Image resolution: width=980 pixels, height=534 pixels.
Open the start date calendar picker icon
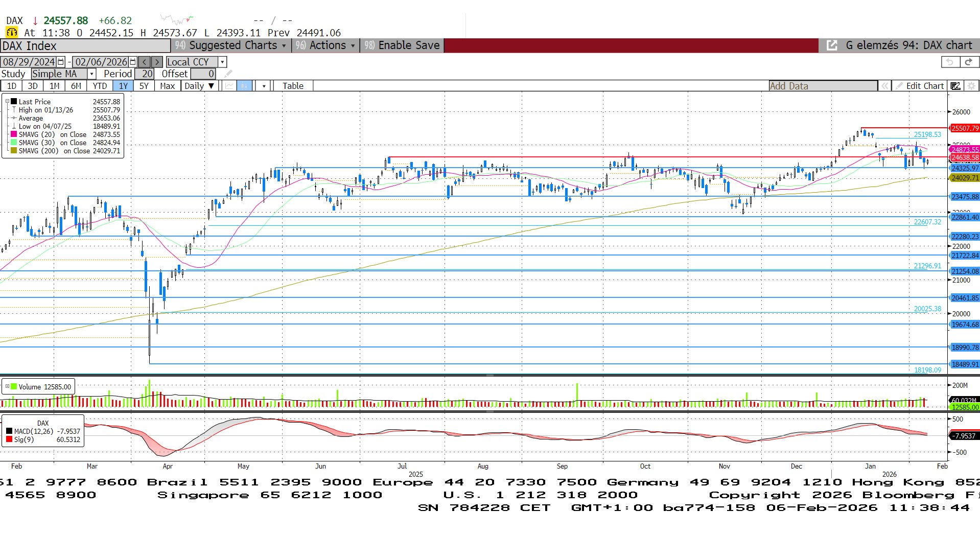pyautogui.click(x=61, y=62)
